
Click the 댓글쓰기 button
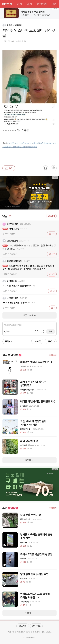coord(51,216)
